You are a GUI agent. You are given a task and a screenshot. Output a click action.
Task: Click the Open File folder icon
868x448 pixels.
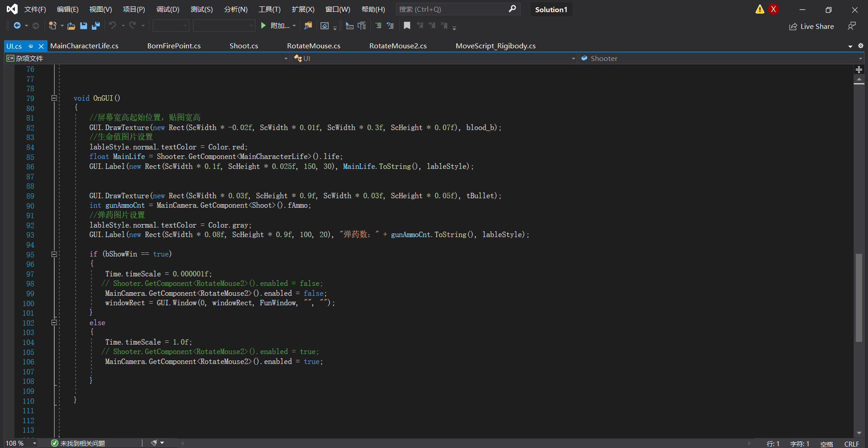pos(71,26)
